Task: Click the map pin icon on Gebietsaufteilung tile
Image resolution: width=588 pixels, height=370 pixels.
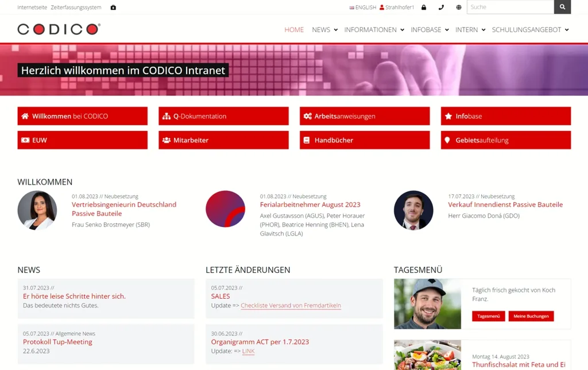Action: coord(447,140)
